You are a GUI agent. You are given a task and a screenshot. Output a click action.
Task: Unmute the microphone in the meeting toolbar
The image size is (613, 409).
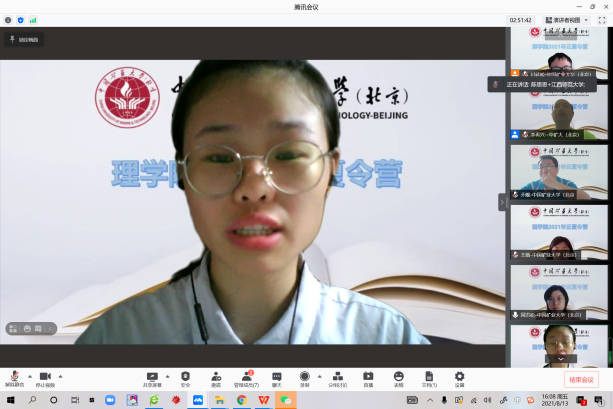coord(14,377)
